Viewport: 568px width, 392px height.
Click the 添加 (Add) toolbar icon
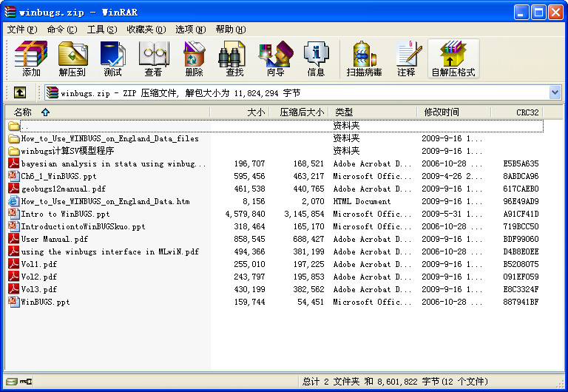[x=31, y=58]
